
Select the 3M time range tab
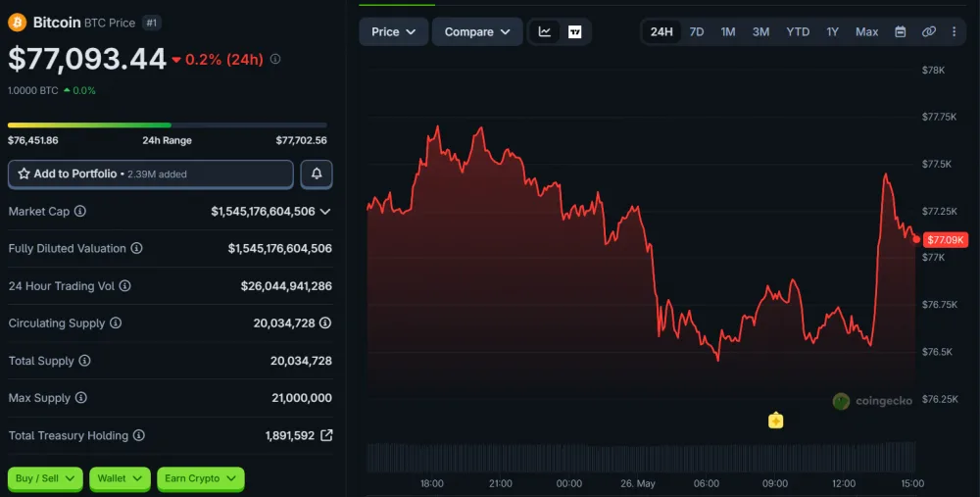[x=760, y=32]
